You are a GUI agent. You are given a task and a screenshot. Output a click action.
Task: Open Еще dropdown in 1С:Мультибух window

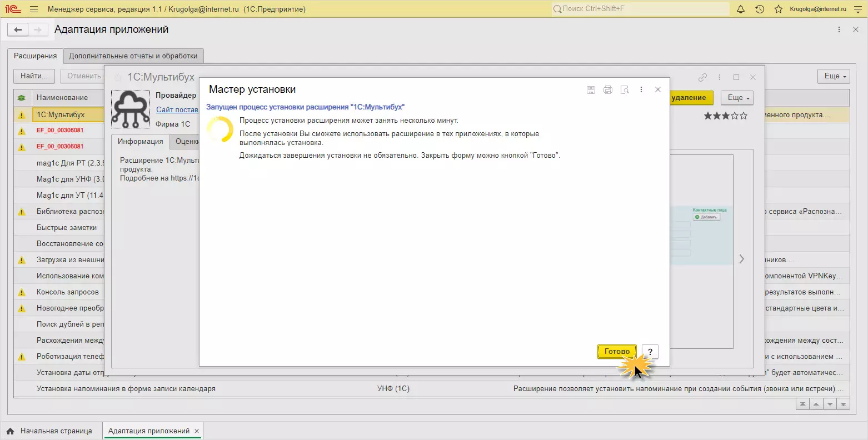point(737,98)
